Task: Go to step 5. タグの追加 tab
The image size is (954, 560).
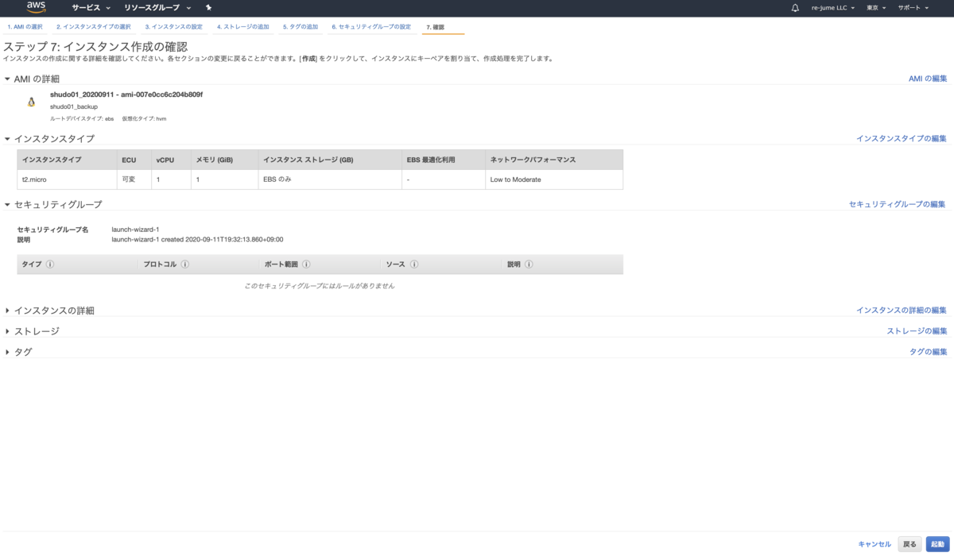Action: tap(301, 27)
